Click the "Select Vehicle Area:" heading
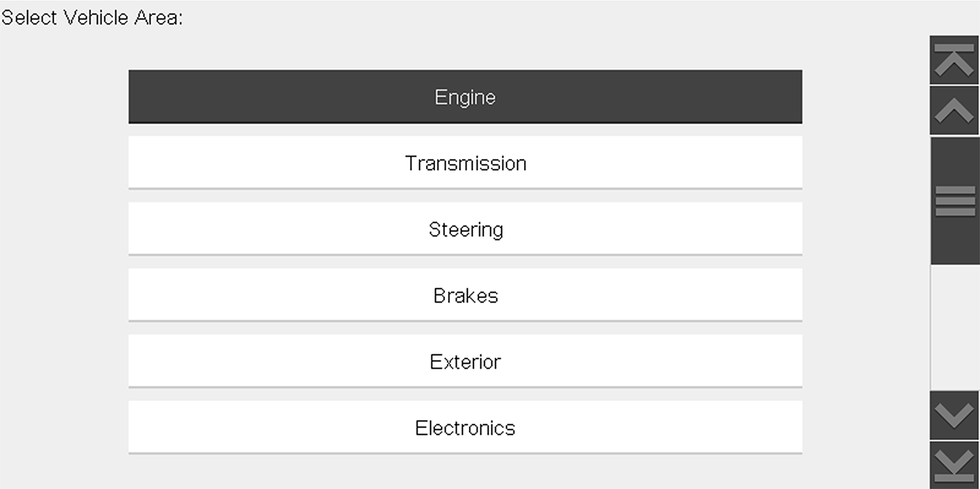The width and height of the screenshot is (980, 489). pos(92,18)
